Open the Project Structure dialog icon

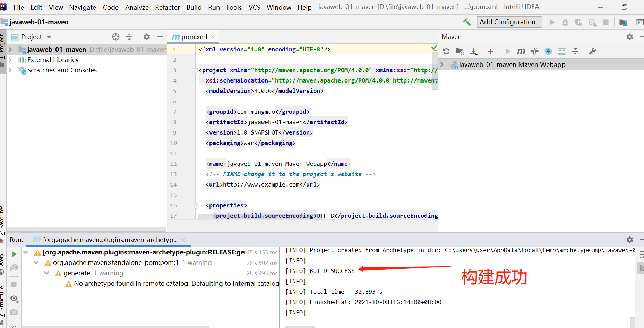(623, 22)
